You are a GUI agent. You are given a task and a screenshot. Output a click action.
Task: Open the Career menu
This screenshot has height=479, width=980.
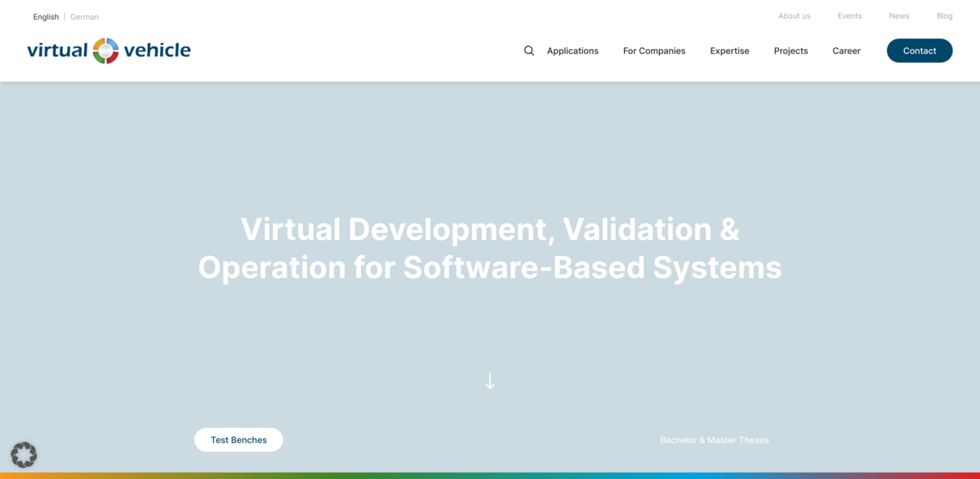click(846, 51)
